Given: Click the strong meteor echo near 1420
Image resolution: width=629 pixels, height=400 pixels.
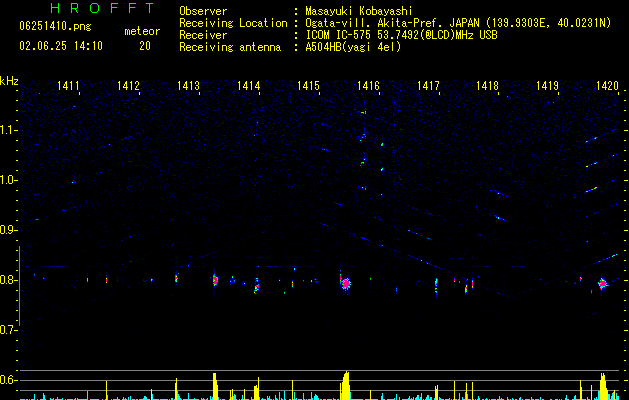Looking at the screenshot, I should [x=602, y=283].
